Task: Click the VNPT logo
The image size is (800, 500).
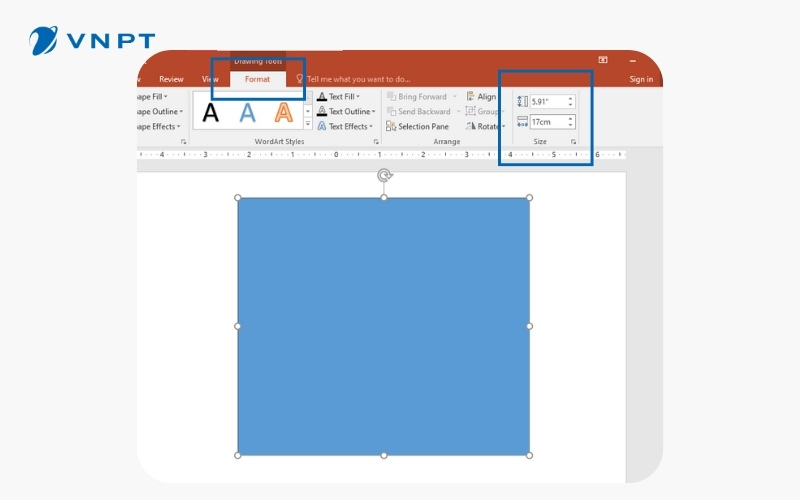Action: click(x=92, y=40)
